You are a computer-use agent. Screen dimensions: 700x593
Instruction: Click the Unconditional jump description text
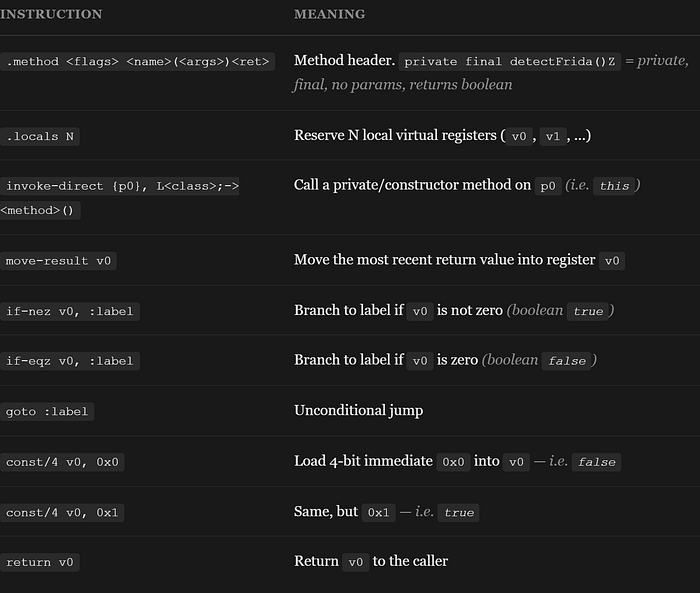point(358,411)
